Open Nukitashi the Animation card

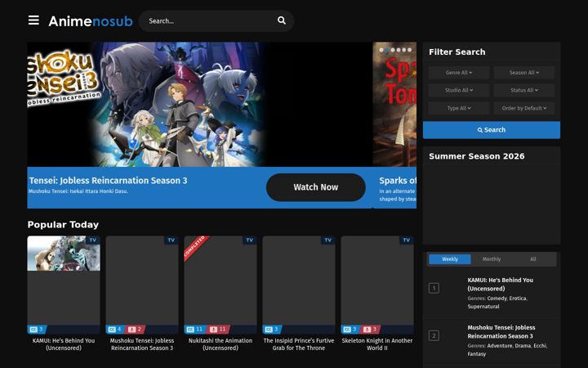(220, 285)
